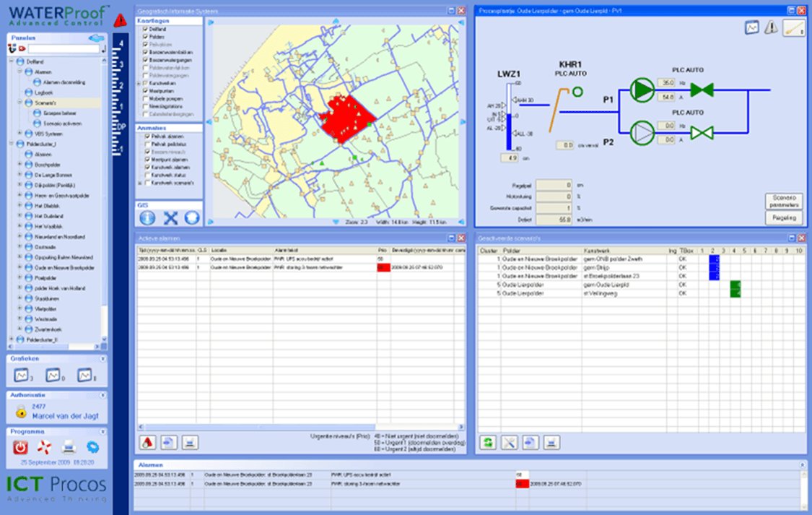The image size is (812, 515).
Task: Click the red highlighted polder on the map
Action: [x=348, y=118]
